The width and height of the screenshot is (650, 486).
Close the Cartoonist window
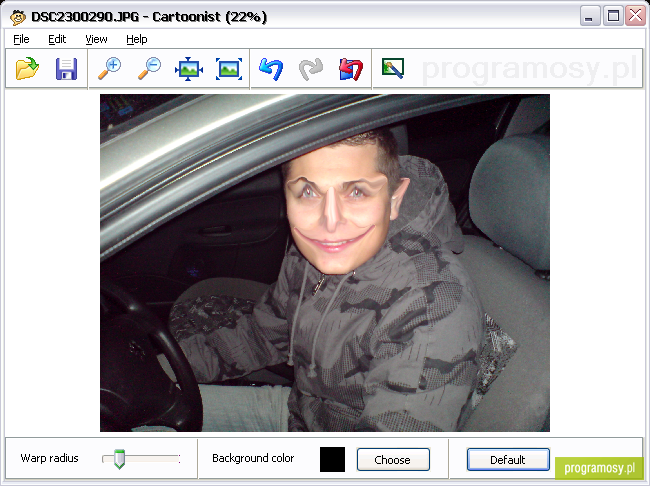(635, 16)
